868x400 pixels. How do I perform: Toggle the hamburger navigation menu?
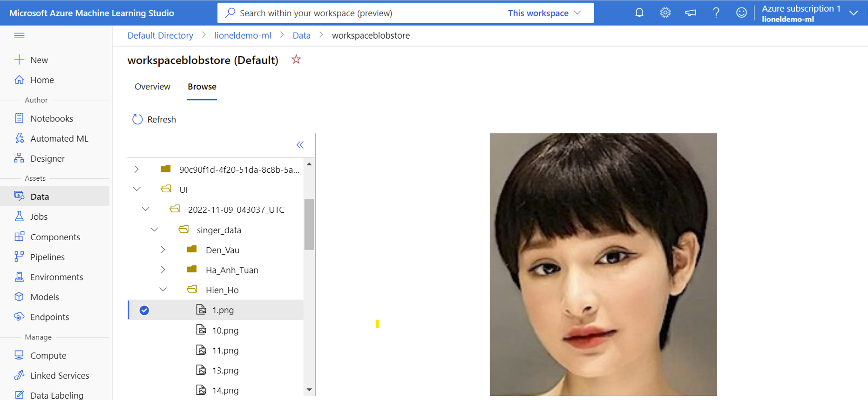(x=19, y=35)
